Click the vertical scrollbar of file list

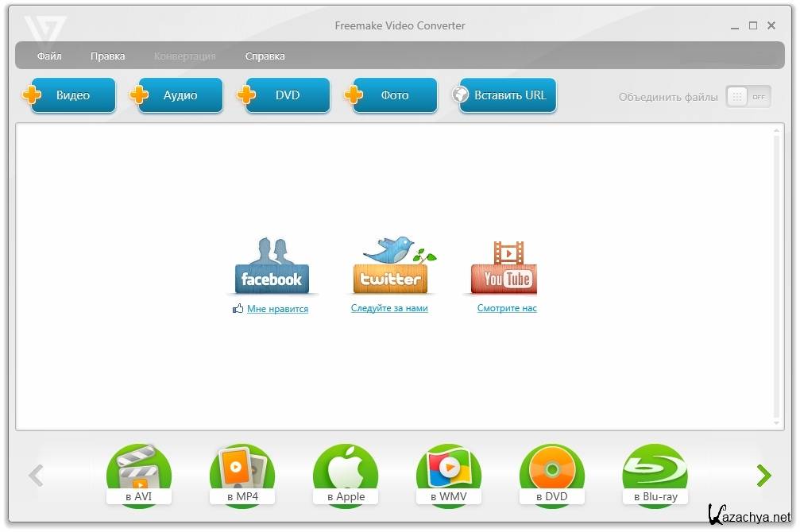(777, 278)
